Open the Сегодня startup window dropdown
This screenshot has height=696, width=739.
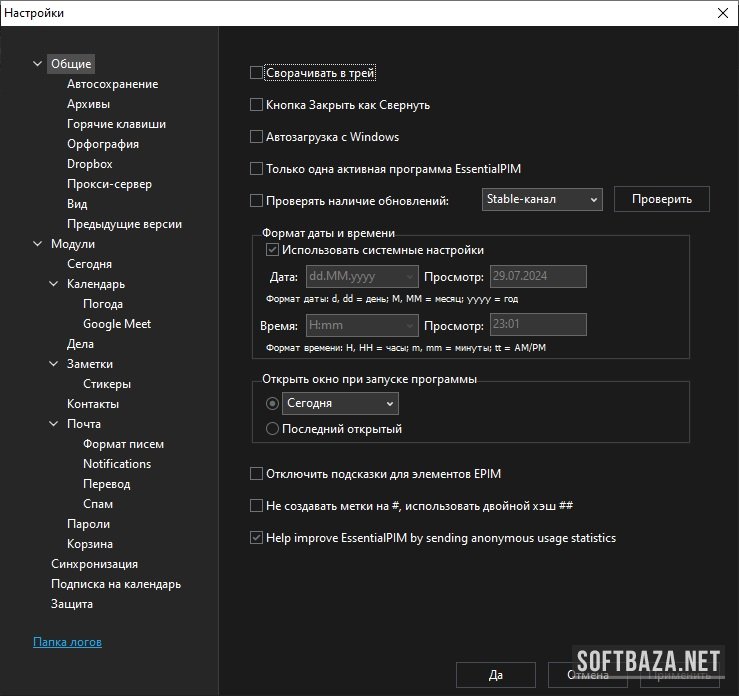[x=340, y=403]
